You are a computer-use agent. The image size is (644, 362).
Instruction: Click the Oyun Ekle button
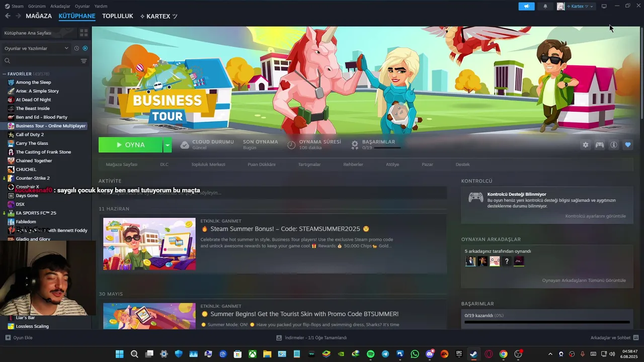(x=19, y=338)
